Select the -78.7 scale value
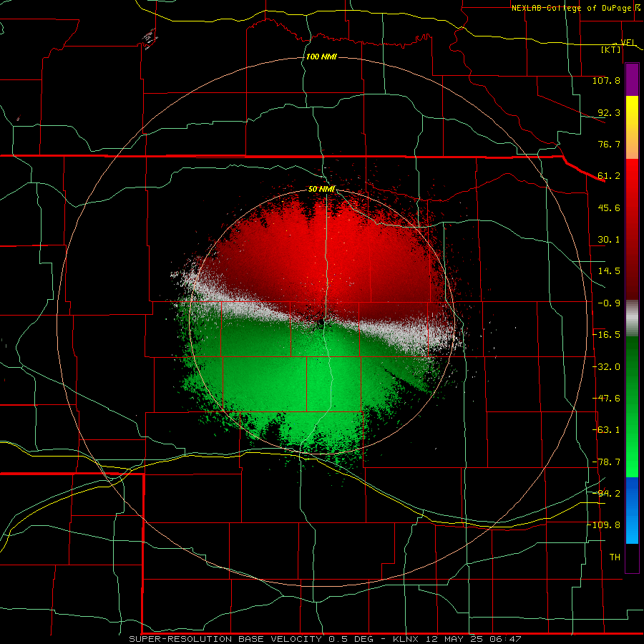This screenshot has width=644, height=644. 606,462
